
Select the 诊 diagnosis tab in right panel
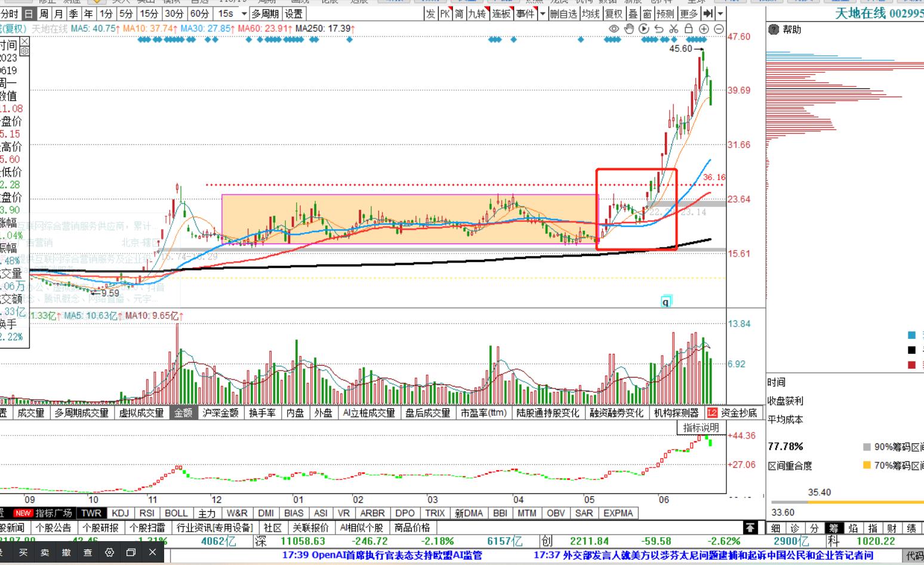click(795, 528)
